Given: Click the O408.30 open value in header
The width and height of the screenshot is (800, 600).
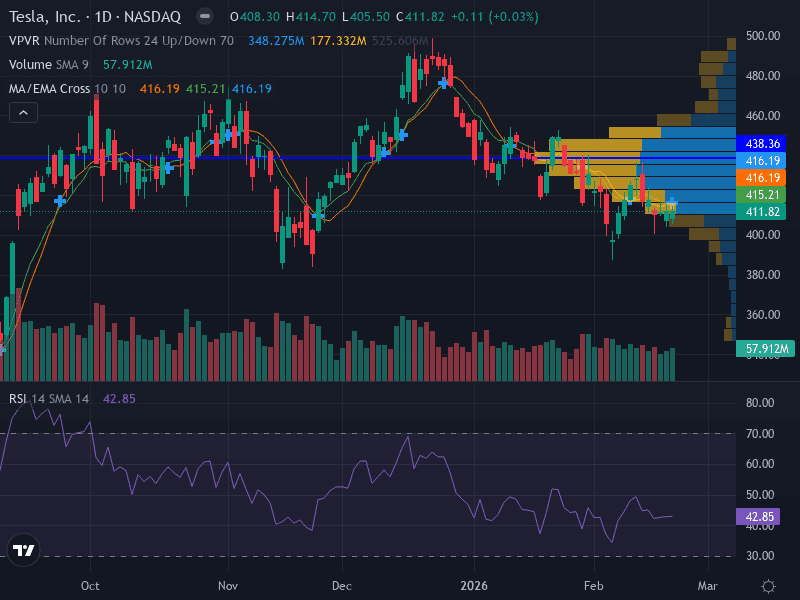Looking at the screenshot, I should 255,17.
